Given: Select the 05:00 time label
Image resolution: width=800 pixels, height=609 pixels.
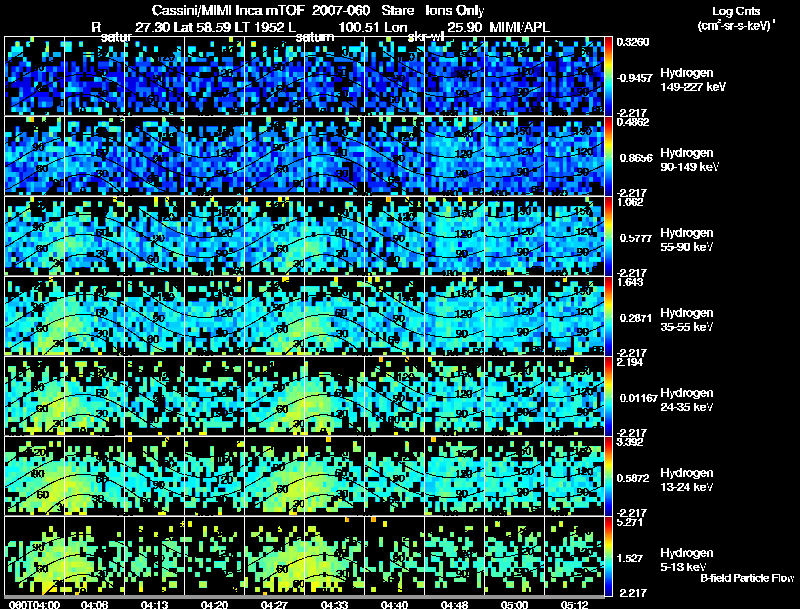Looking at the screenshot, I should 514,605.
